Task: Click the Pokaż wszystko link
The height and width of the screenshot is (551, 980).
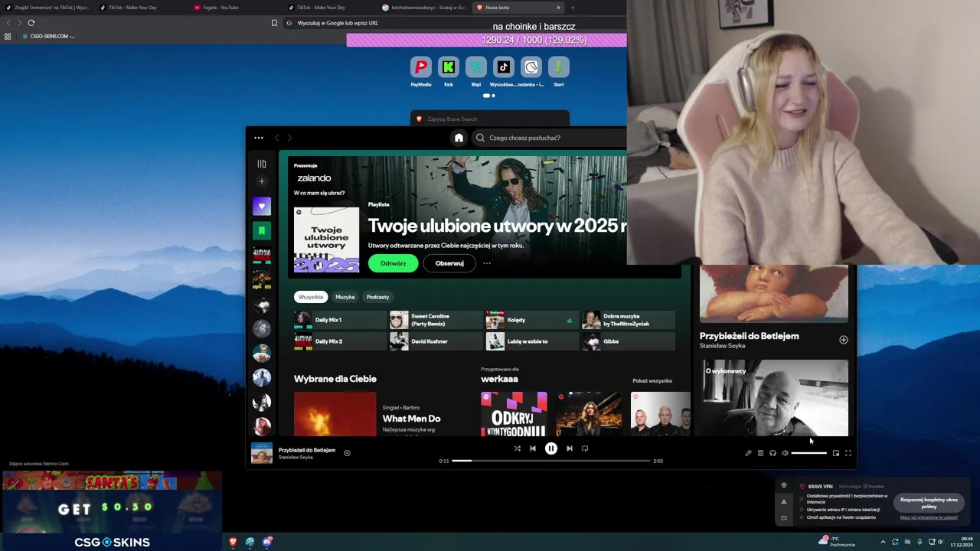Action: pos(652,380)
